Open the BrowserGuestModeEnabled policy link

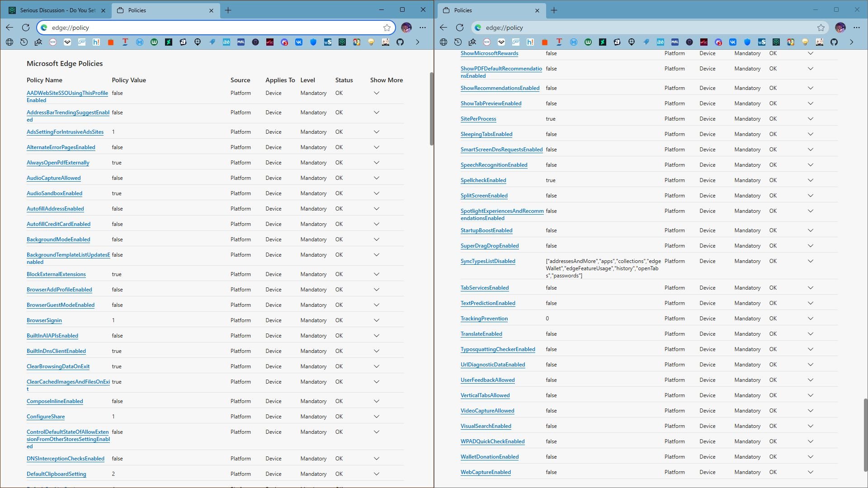[61, 305]
